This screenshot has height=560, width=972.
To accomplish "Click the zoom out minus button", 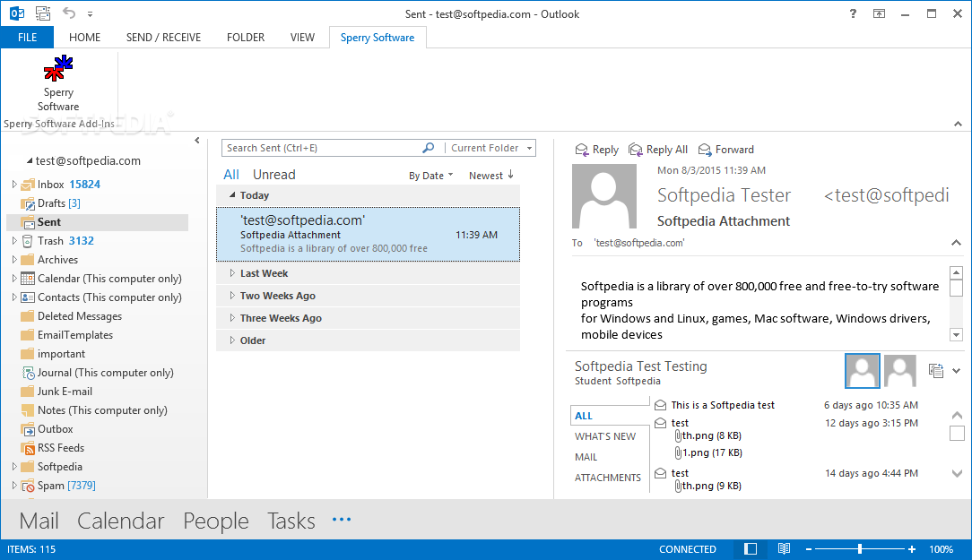I will 808,549.
